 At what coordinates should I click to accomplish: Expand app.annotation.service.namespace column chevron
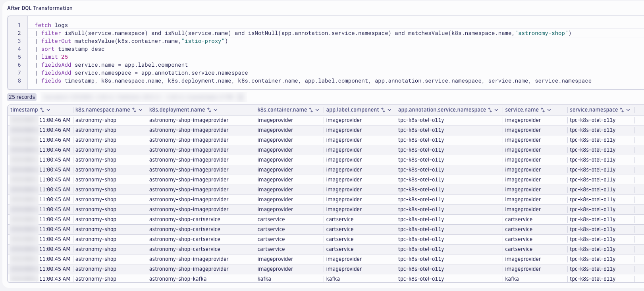(496, 110)
